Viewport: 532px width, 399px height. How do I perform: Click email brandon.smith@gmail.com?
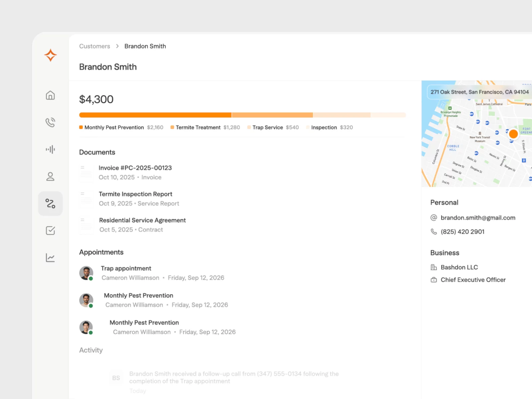pos(478,218)
